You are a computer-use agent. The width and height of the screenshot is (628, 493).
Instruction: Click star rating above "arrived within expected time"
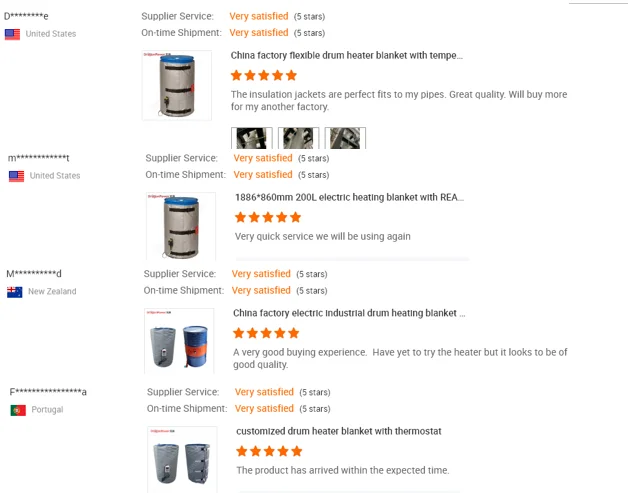(x=269, y=451)
